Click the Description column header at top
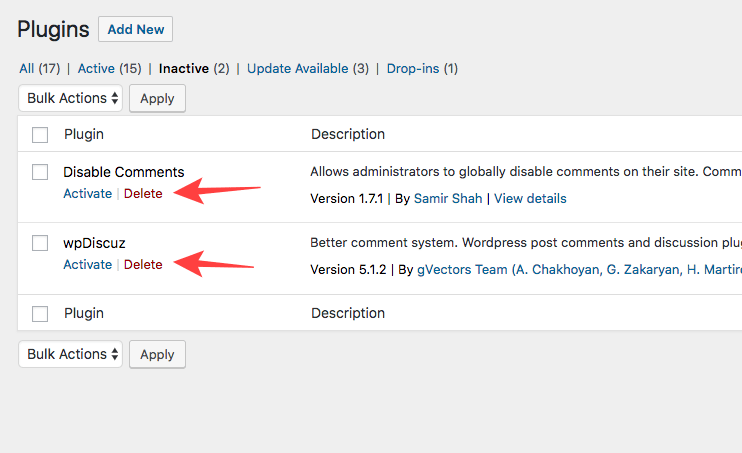742x453 pixels. tap(348, 134)
